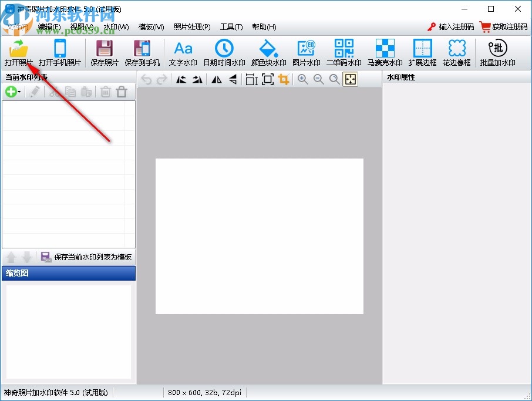Add a QR code watermark 二维码水印
532x401 pixels.
[x=344, y=53]
